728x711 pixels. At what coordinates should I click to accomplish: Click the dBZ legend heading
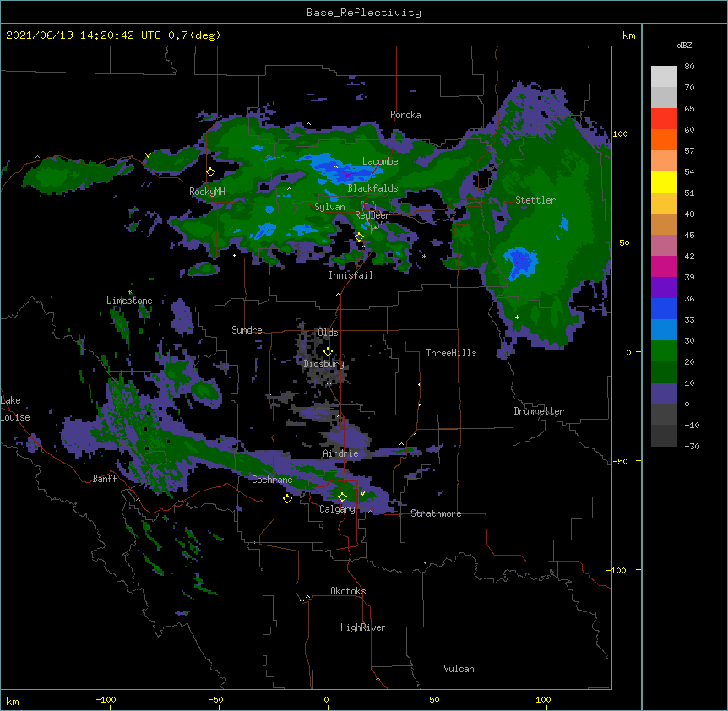coord(684,45)
